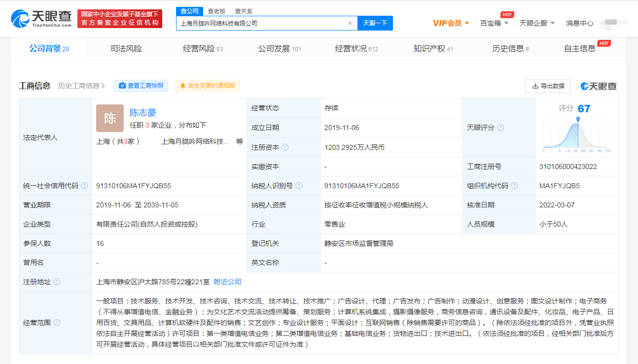
Task: Open the 公司背景 tab
Action: pos(49,48)
